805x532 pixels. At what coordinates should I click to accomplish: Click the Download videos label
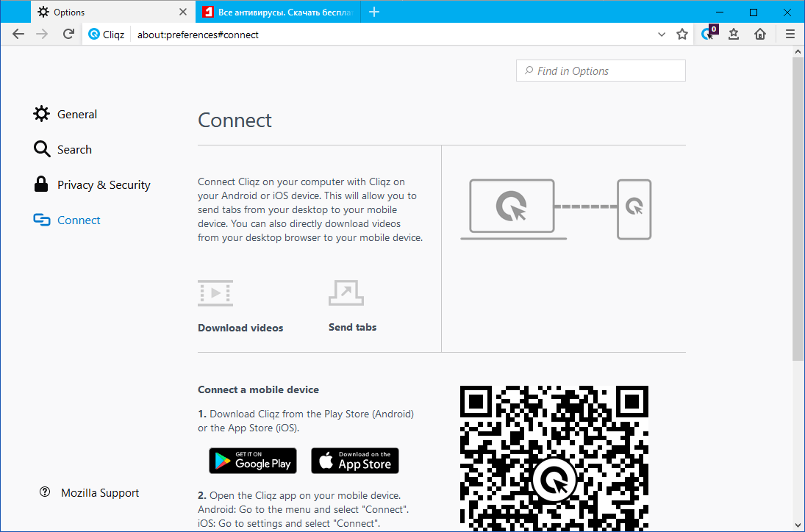240,328
